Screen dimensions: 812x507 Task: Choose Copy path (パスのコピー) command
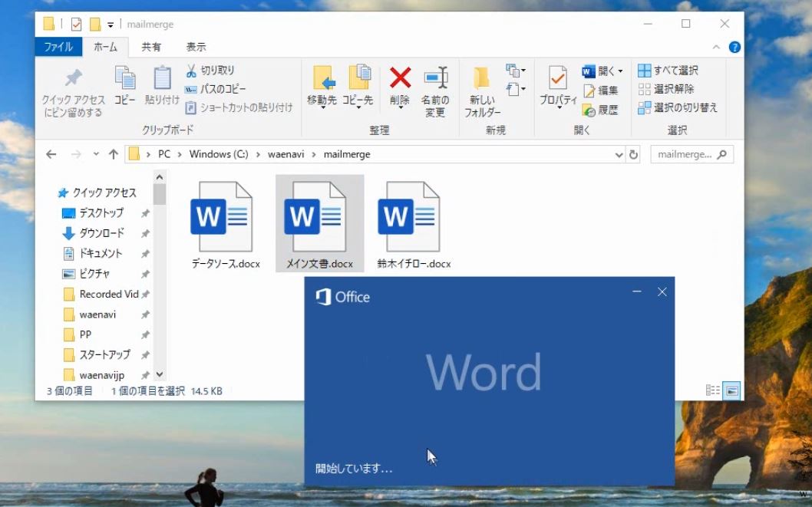[216, 89]
